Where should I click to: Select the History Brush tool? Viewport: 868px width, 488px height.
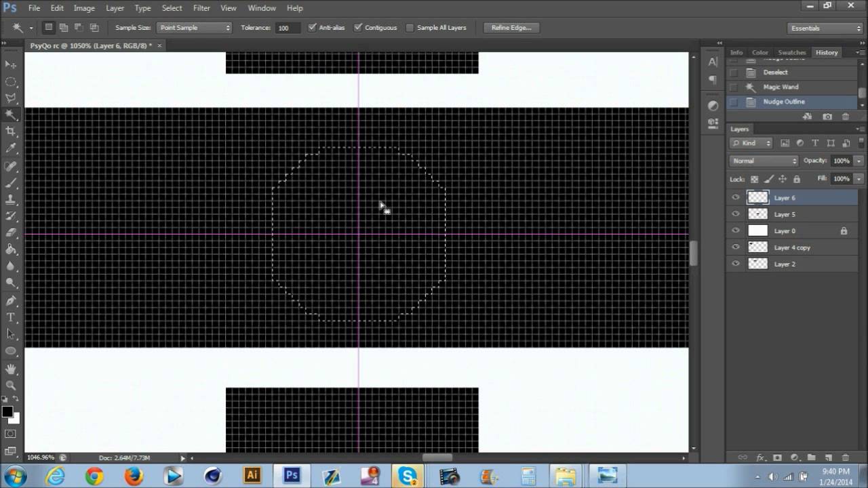tap(11, 216)
